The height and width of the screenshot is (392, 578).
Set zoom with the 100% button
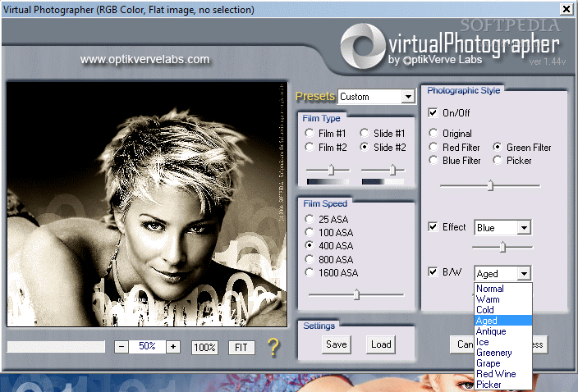click(204, 348)
